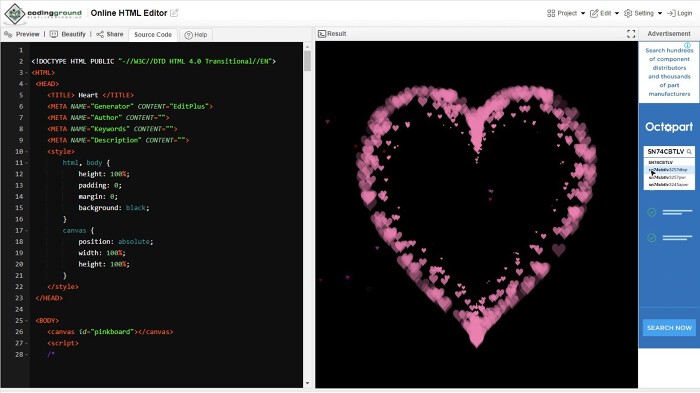The width and height of the screenshot is (700, 393).
Task: Click the editor scrollbar down arrow
Action: tap(307, 383)
